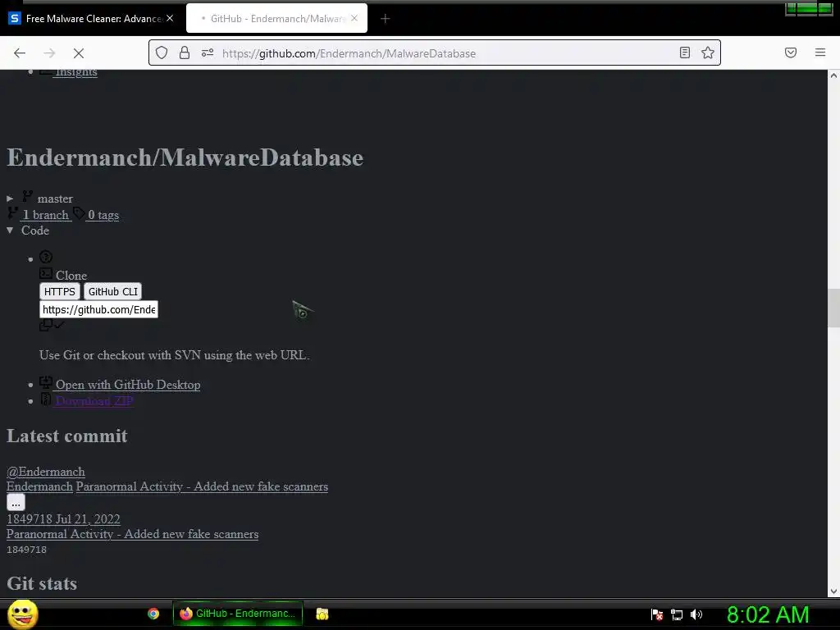Expand commit message ellipsis button

pyautogui.click(x=16, y=503)
